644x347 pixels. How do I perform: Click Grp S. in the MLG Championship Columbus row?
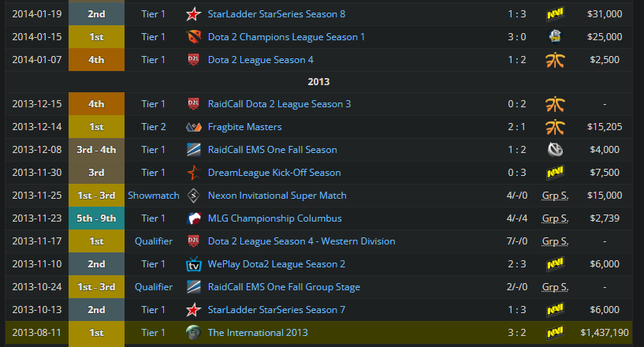pyautogui.click(x=555, y=218)
